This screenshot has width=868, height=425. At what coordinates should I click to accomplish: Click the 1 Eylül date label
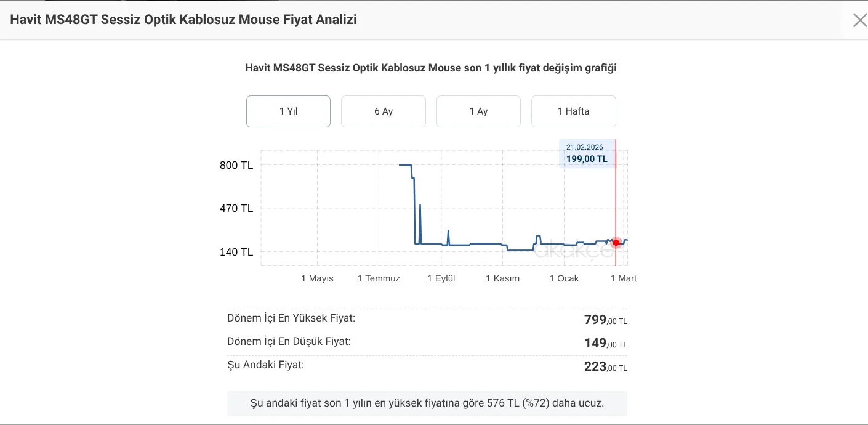tap(441, 278)
